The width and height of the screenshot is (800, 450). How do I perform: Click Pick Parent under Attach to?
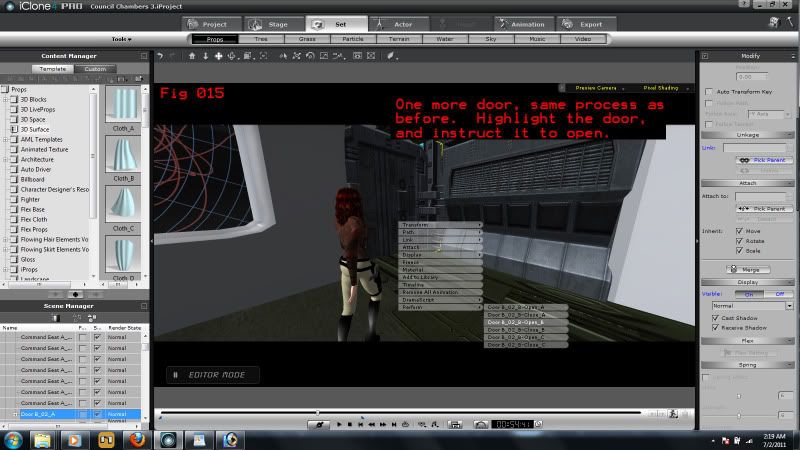click(764, 209)
